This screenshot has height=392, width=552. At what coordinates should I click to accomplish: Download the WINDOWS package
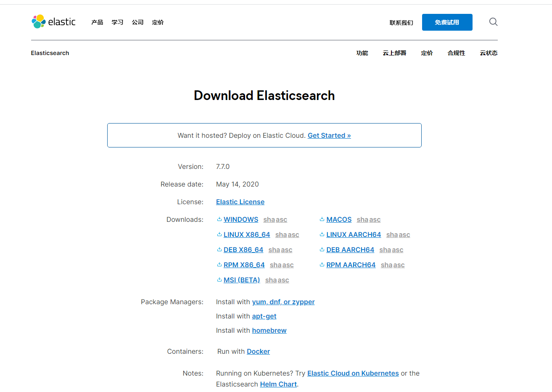pyautogui.click(x=241, y=219)
